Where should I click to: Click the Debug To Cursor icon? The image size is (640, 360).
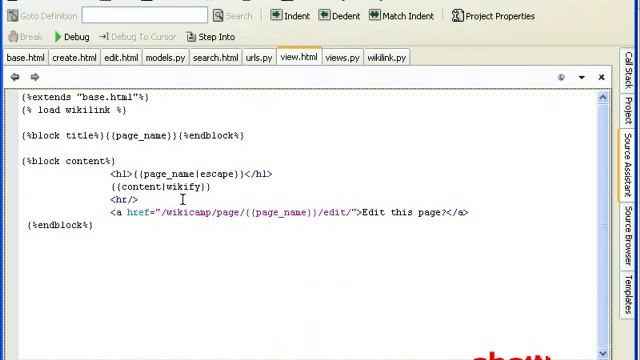[104, 37]
